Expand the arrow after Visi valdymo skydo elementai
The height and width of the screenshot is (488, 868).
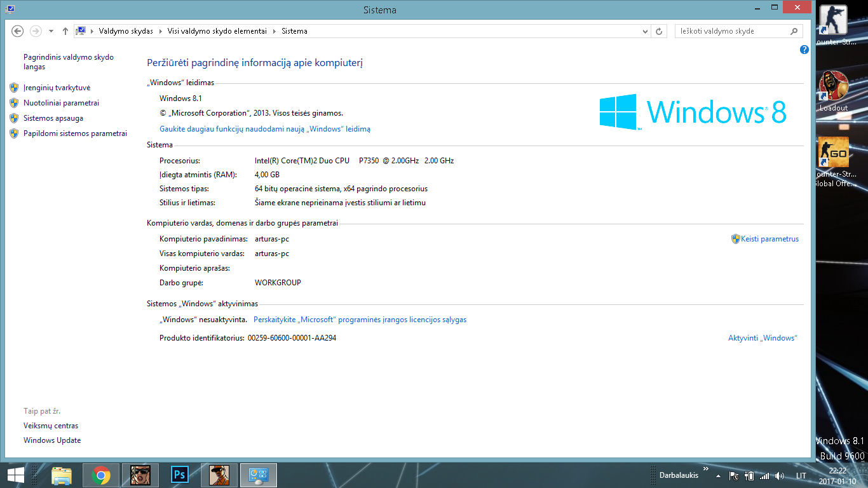[275, 31]
